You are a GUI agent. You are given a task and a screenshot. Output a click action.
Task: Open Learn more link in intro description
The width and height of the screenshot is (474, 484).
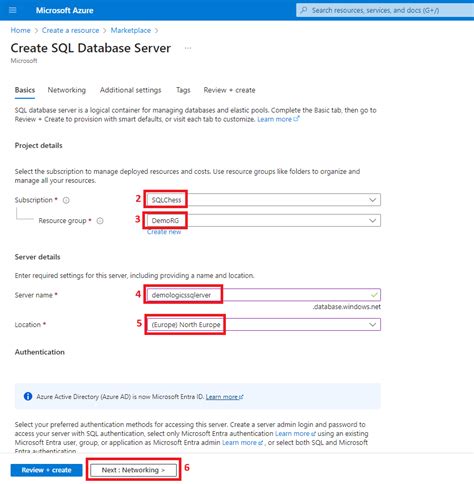[278, 119]
